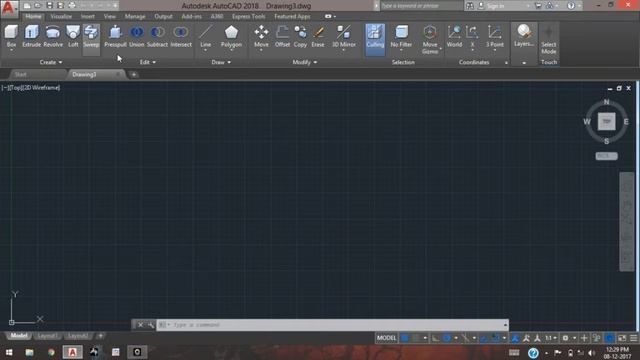Launch the Presspull tool
This screenshot has height=360, width=640.
[115, 36]
